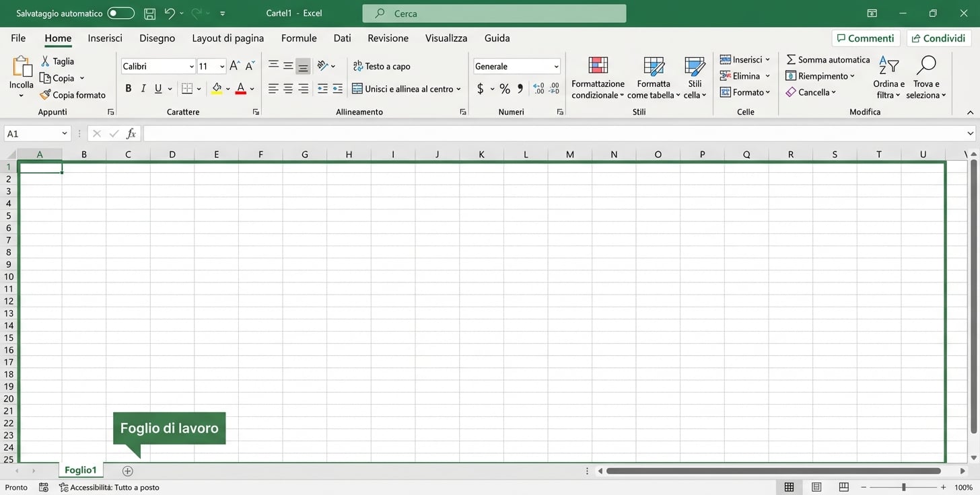
Task: Switch to the Inserisci tab
Action: [105, 38]
